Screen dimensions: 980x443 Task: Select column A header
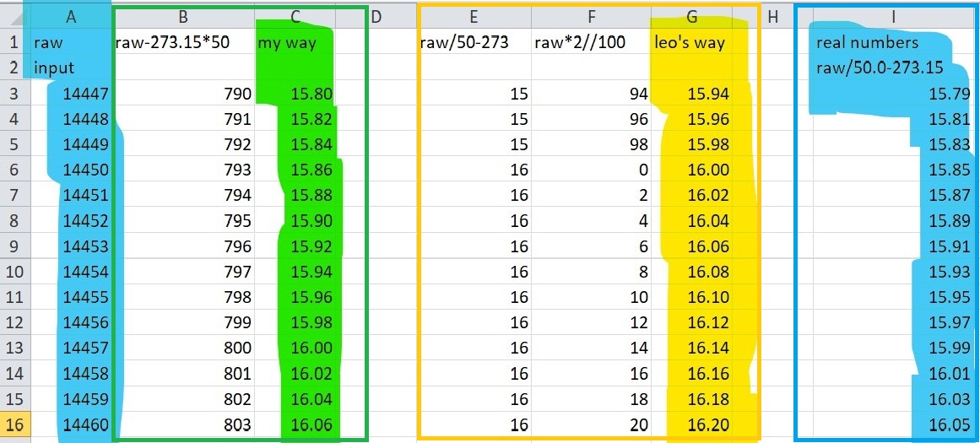pos(71,16)
